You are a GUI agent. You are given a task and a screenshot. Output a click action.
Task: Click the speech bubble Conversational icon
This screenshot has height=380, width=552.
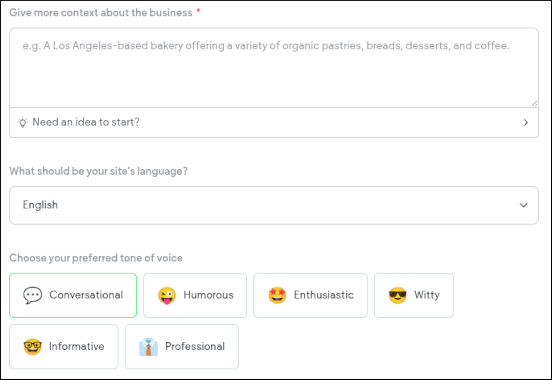pyautogui.click(x=33, y=295)
